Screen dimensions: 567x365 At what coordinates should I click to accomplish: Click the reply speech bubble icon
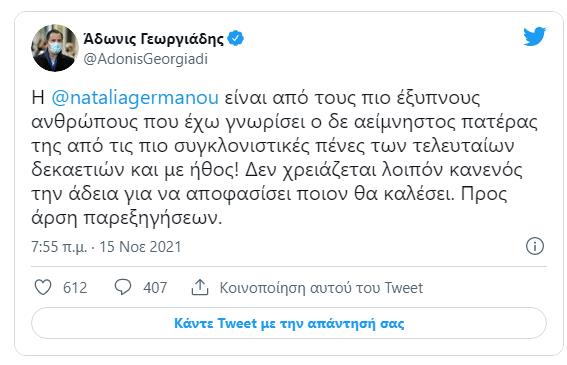click(123, 287)
